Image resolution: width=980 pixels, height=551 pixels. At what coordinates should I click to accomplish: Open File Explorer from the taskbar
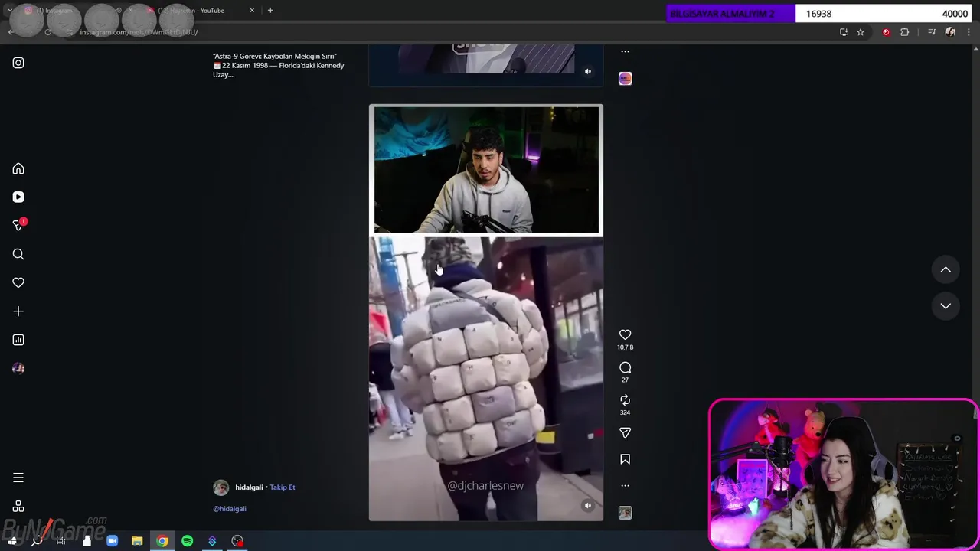(x=137, y=541)
